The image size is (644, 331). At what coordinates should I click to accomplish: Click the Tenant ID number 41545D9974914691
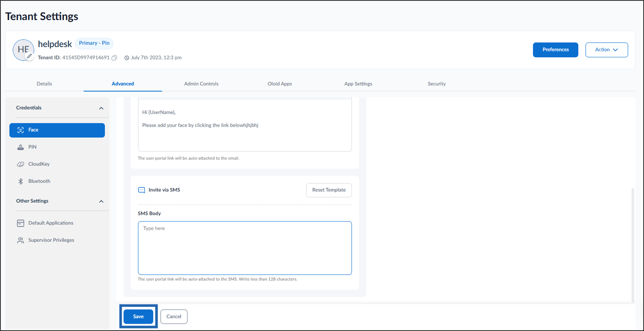tap(86, 58)
